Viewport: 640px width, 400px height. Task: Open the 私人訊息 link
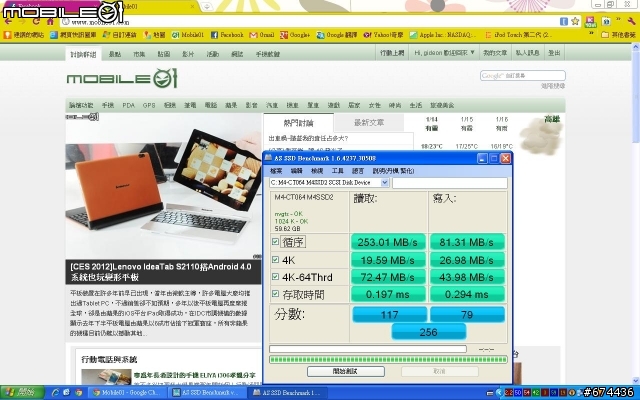[x=527, y=53]
